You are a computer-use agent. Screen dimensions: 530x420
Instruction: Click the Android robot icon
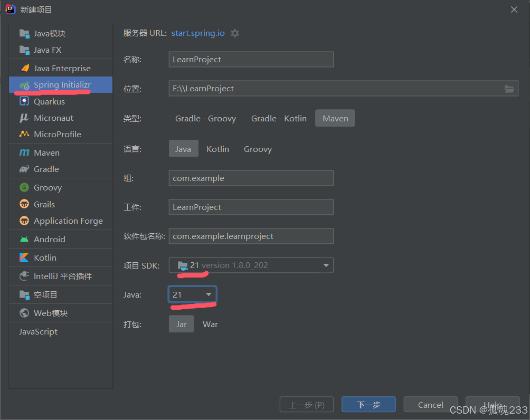pos(24,239)
